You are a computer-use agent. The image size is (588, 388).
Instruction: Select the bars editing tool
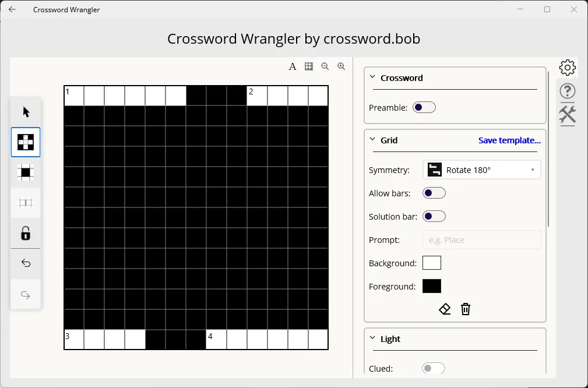[x=26, y=203]
